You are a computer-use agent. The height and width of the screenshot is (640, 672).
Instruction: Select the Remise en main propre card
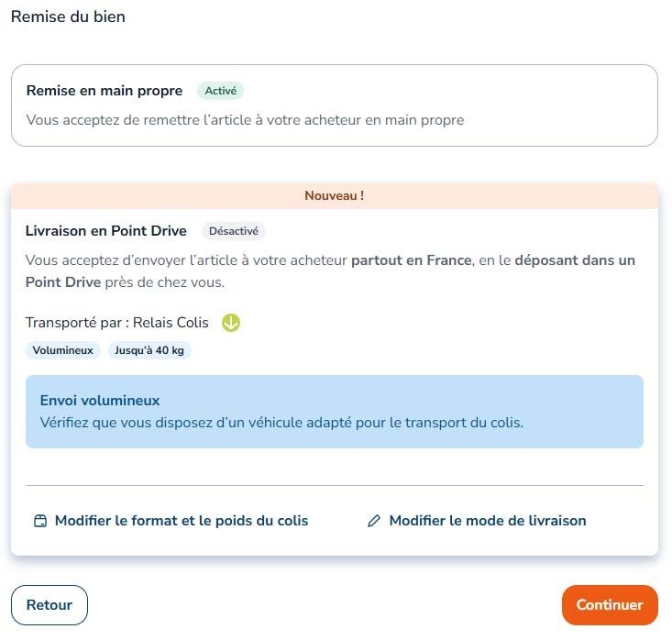(x=335, y=105)
